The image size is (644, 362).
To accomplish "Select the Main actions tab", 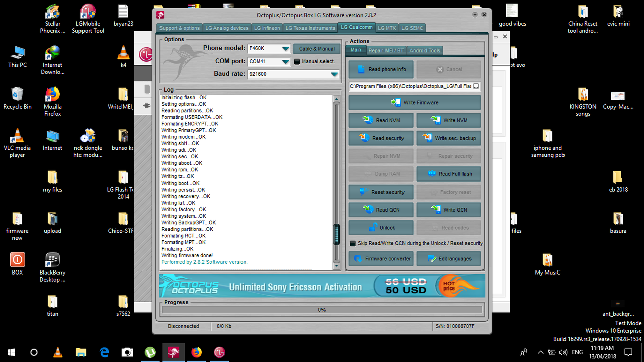I will (356, 50).
